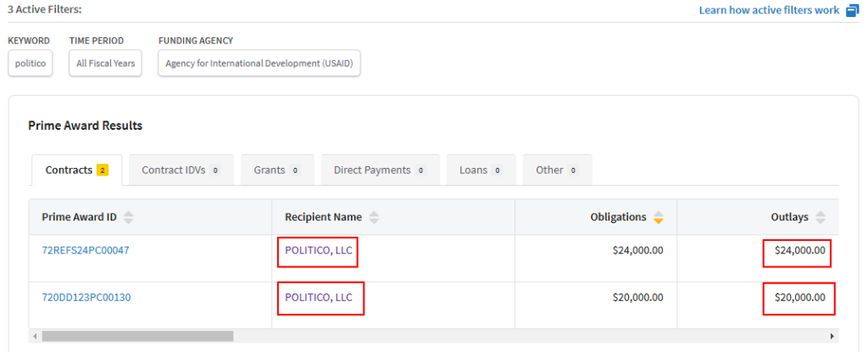Screen dimensions: 868x352
Task: Click the Recipient Name column header text
Action: click(x=323, y=217)
